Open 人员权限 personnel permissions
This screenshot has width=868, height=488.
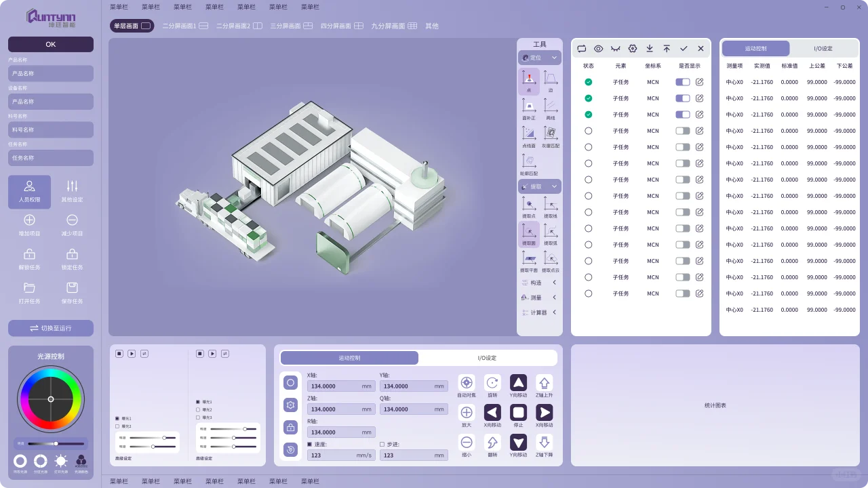[x=29, y=192]
